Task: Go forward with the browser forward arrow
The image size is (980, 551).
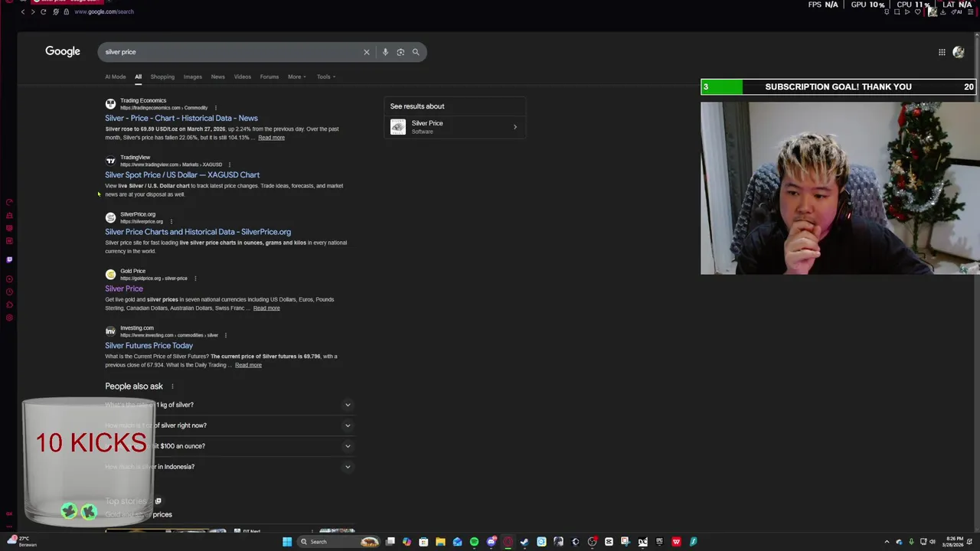Action: click(x=32, y=11)
